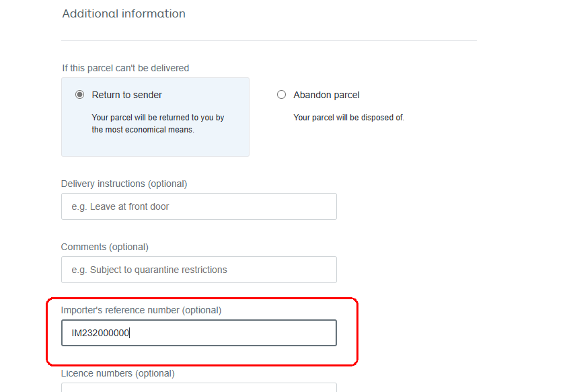Select the Return to sender radio button

click(x=80, y=95)
